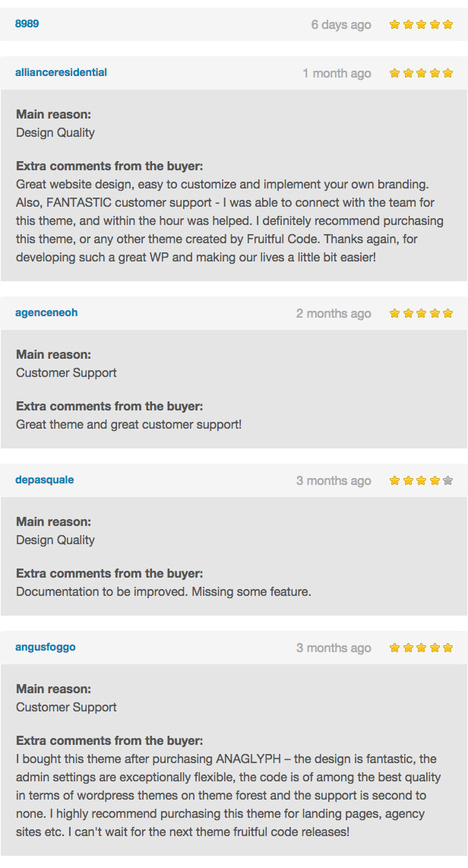The width and height of the screenshot is (468, 868).
Task: Open allianceresidential's user profile link
Action: click(x=62, y=72)
